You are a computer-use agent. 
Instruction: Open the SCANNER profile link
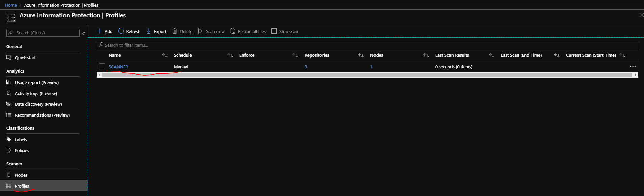[118, 67]
